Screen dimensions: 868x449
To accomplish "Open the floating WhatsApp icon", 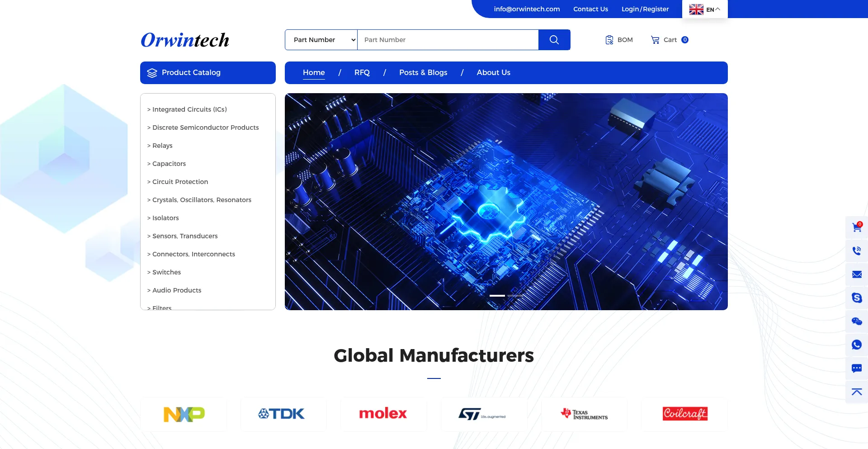I will pos(857,345).
